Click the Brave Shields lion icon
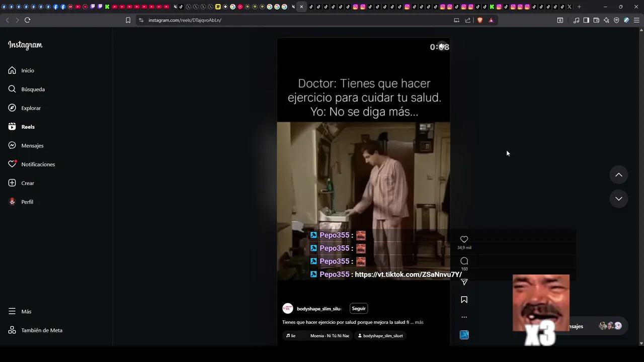 pyautogui.click(x=479, y=20)
